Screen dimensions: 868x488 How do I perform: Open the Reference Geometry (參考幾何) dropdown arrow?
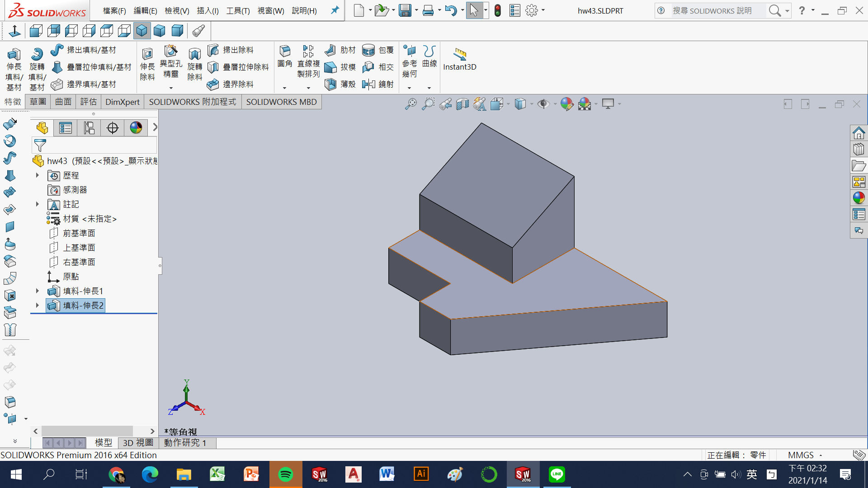(x=409, y=88)
